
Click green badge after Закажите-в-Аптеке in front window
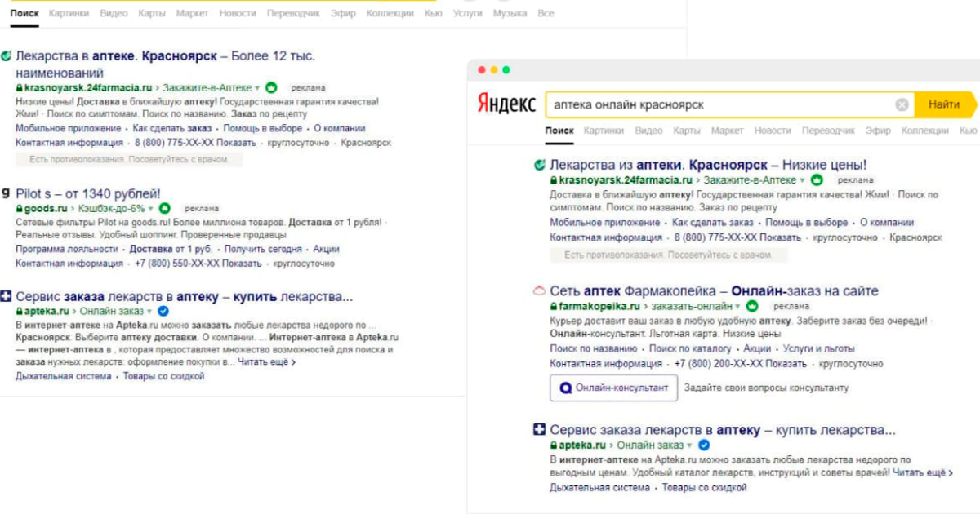tap(815, 179)
